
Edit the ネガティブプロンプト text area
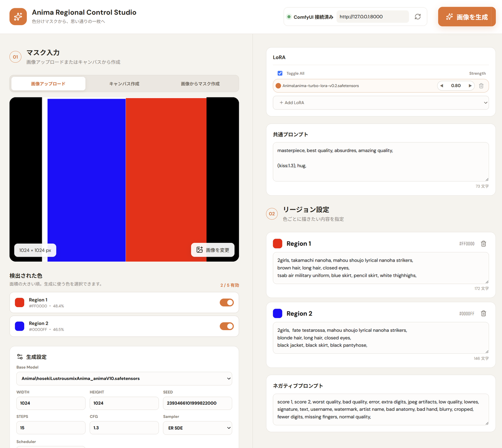point(381,410)
